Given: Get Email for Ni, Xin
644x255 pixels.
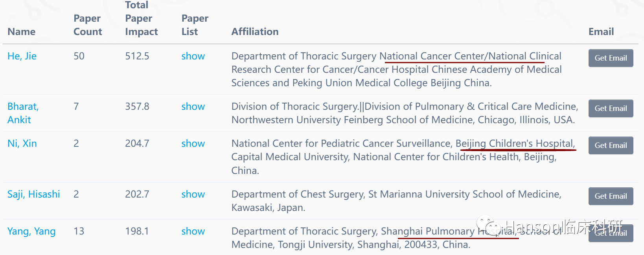Looking at the screenshot, I should (611, 146).
